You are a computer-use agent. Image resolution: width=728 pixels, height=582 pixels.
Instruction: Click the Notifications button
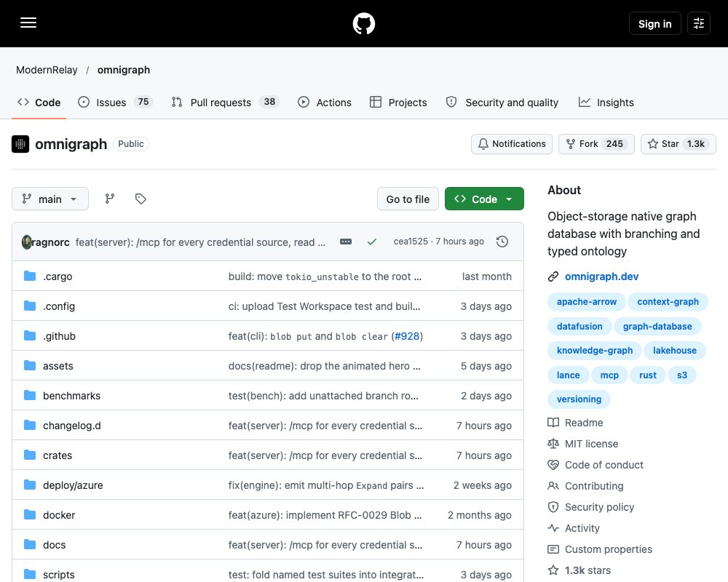pyautogui.click(x=512, y=144)
